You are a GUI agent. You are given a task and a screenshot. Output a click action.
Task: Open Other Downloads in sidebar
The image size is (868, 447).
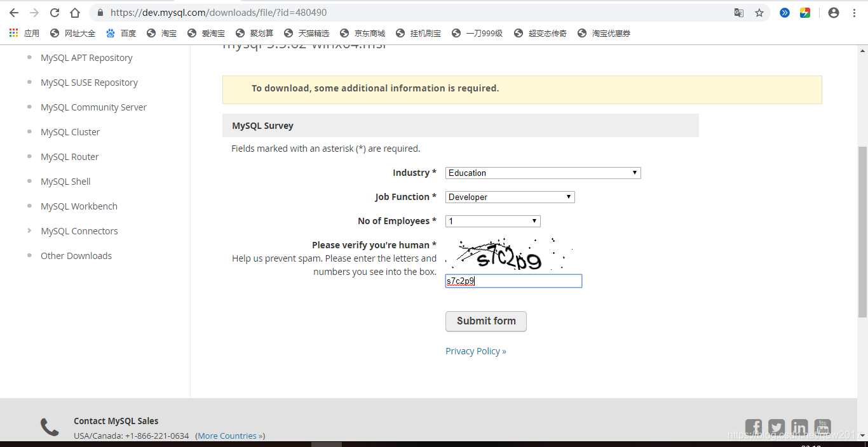[x=76, y=256]
